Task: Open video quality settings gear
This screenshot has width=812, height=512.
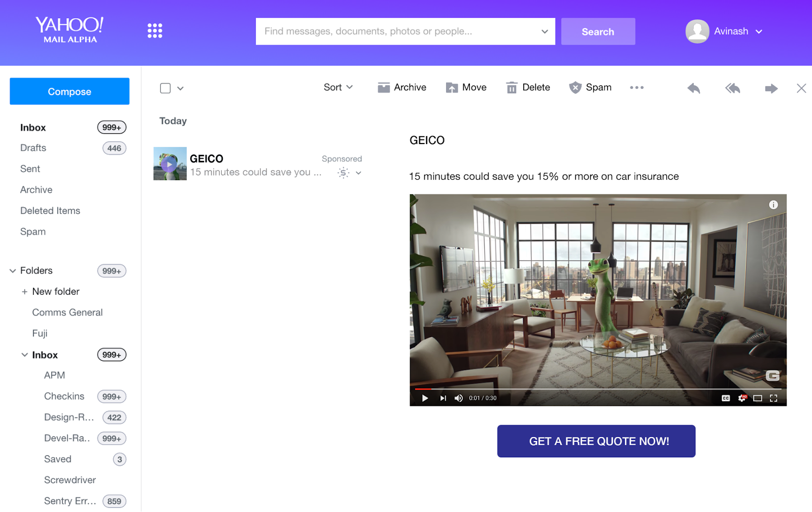Action: pos(742,398)
